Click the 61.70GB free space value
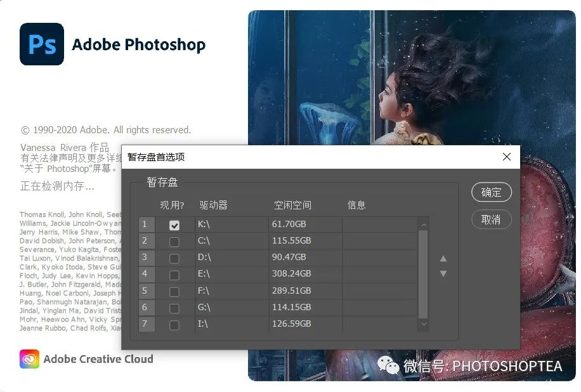Screen dimensions: 581x392 [x=289, y=224]
